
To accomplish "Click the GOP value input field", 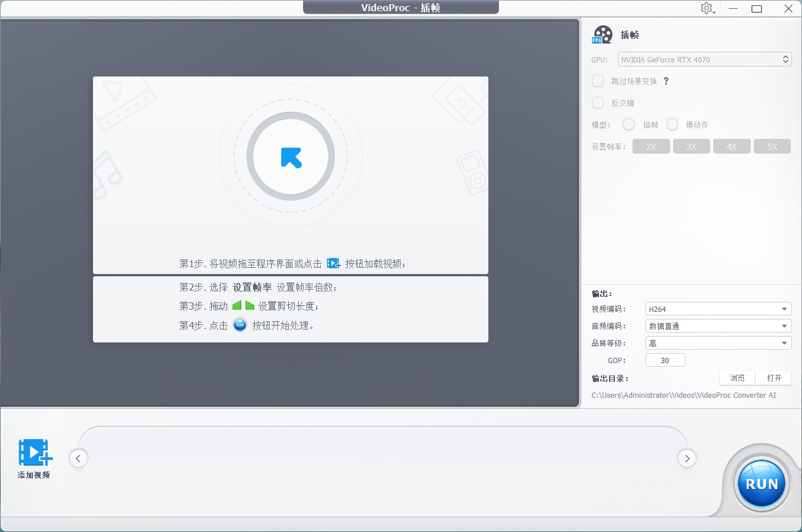I will pos(665,360).
